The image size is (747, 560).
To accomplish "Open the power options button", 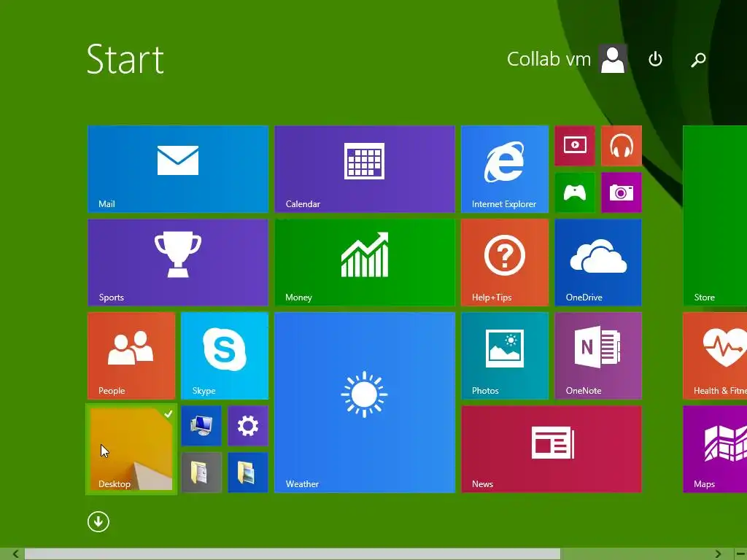I will [x=655, y=59].
